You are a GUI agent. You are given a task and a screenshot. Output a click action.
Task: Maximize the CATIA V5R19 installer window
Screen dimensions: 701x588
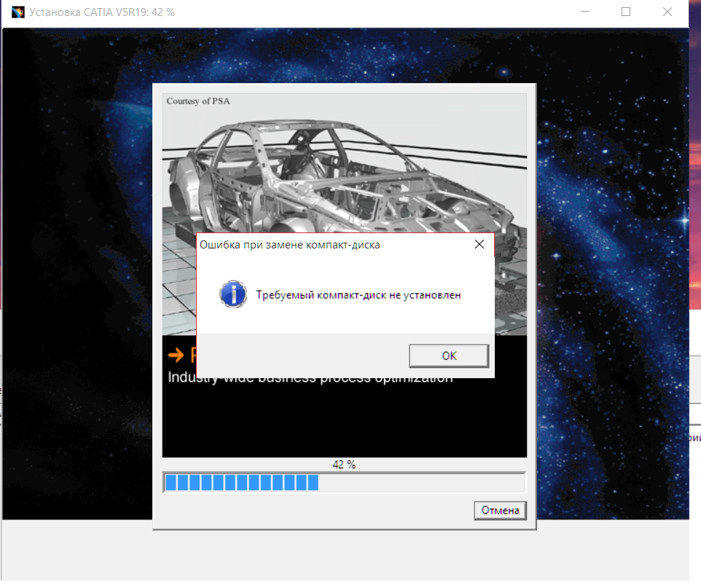point(626,12)
